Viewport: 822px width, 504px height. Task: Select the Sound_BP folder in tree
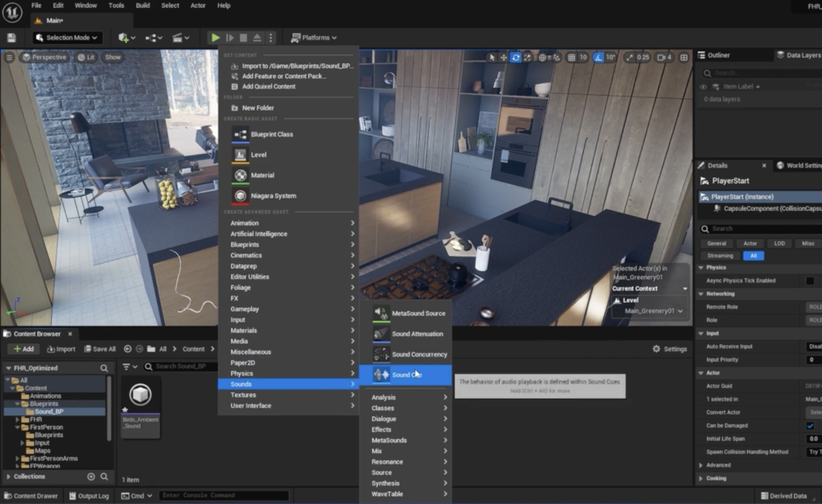click(49, 412)
